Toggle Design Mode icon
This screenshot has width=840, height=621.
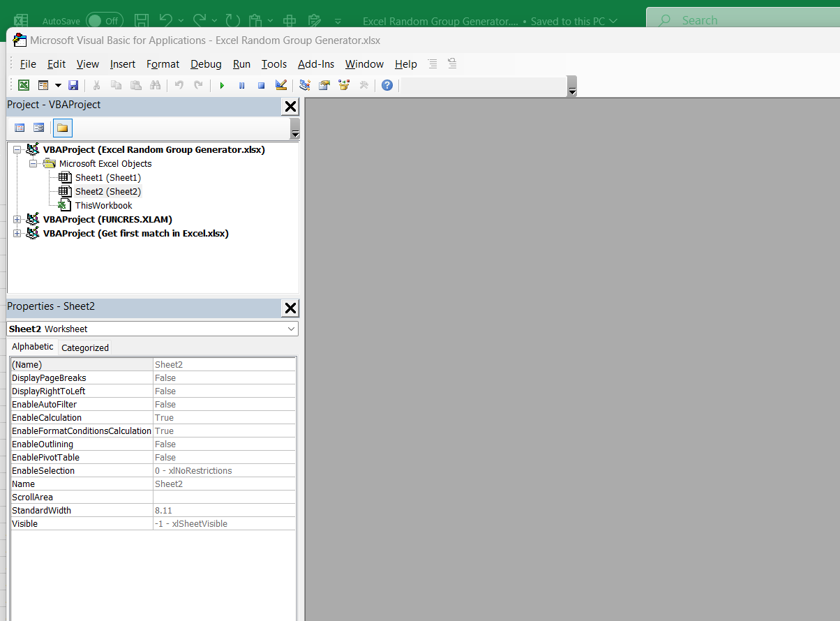281,85
